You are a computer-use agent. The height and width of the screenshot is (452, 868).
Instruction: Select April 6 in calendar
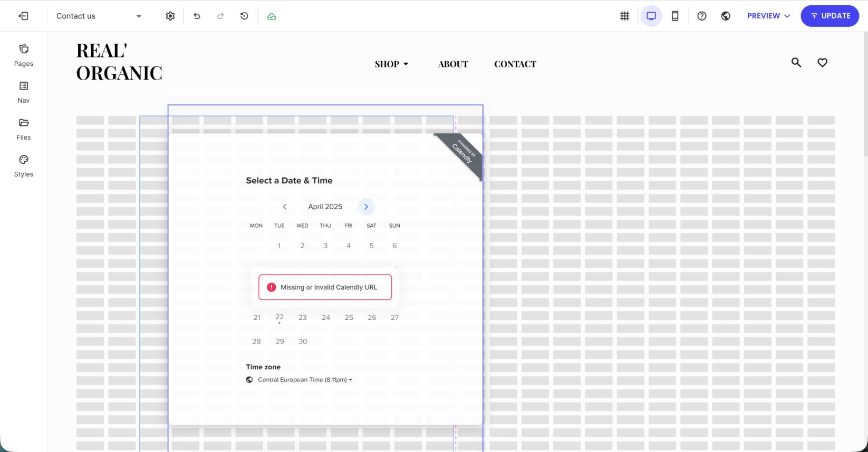click(394, 245)
